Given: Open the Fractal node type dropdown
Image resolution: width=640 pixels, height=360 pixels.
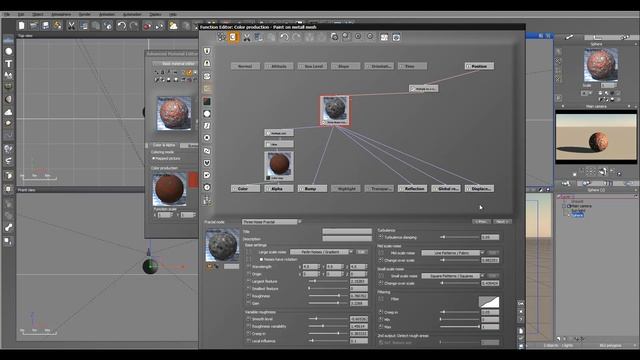Looking at the screenshot, I should 271,222.
